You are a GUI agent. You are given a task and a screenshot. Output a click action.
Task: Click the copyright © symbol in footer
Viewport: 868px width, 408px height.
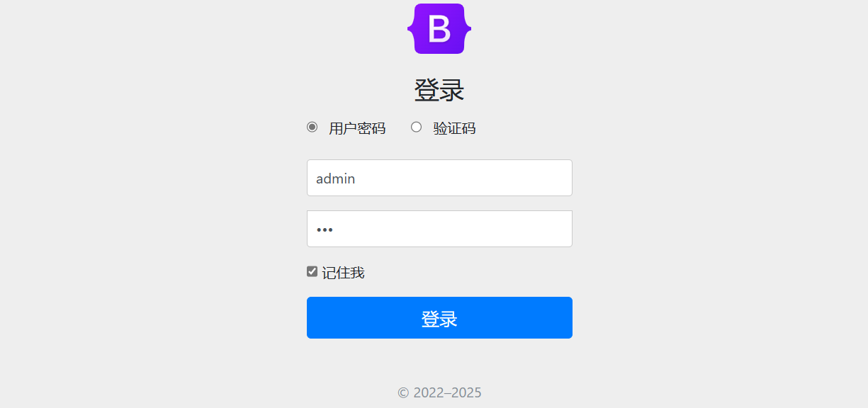403,392
